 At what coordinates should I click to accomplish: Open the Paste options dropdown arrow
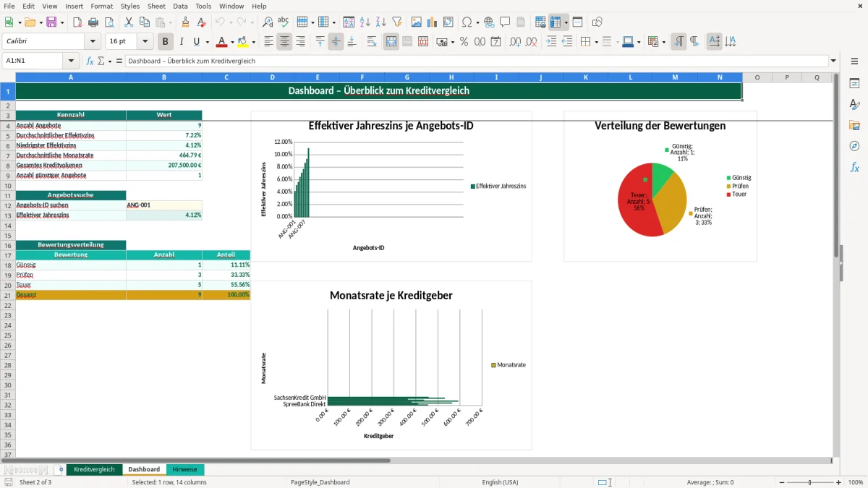click(x=169, y=22)
